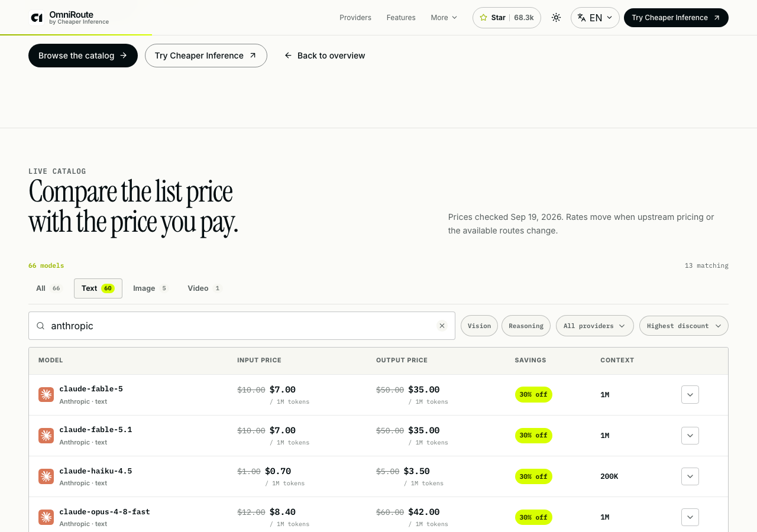Open the Providers nav link

[355, 18]
